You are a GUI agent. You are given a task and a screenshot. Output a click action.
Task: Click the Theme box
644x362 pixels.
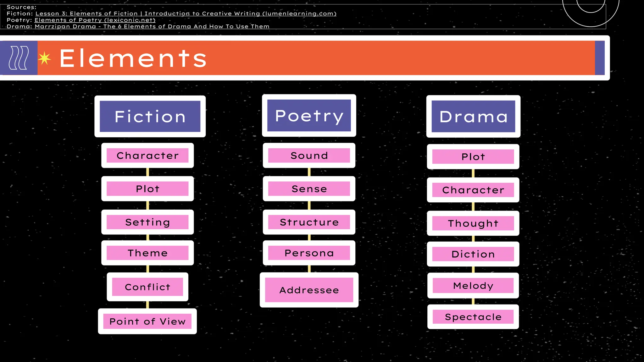click(147, 253)
